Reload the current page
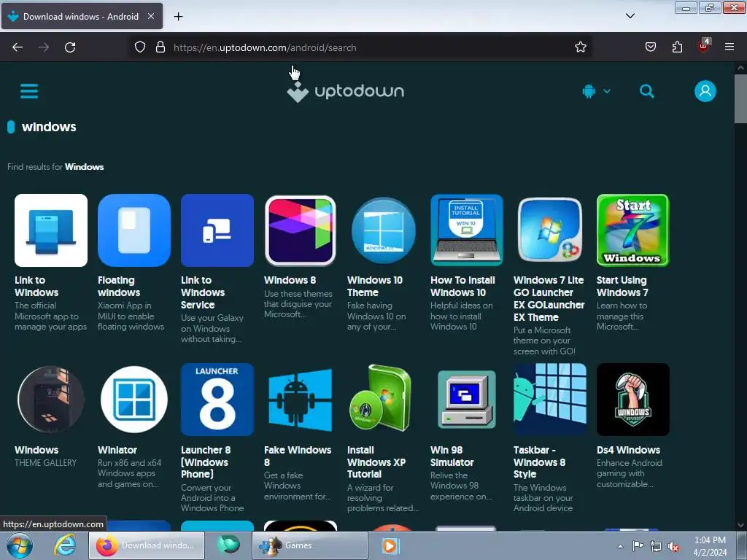The image size is (747, 560). point(70,47)
